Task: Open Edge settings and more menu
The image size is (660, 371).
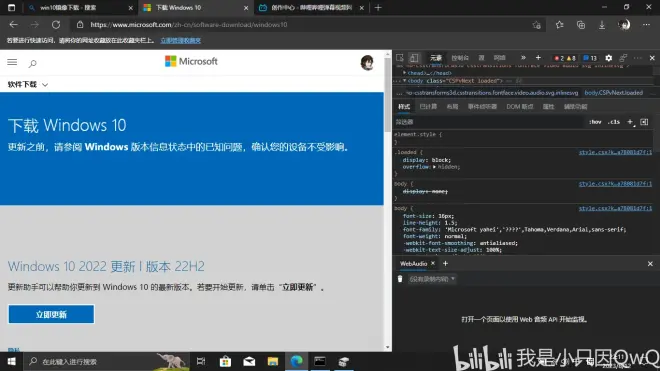Action: coord(647,25)
